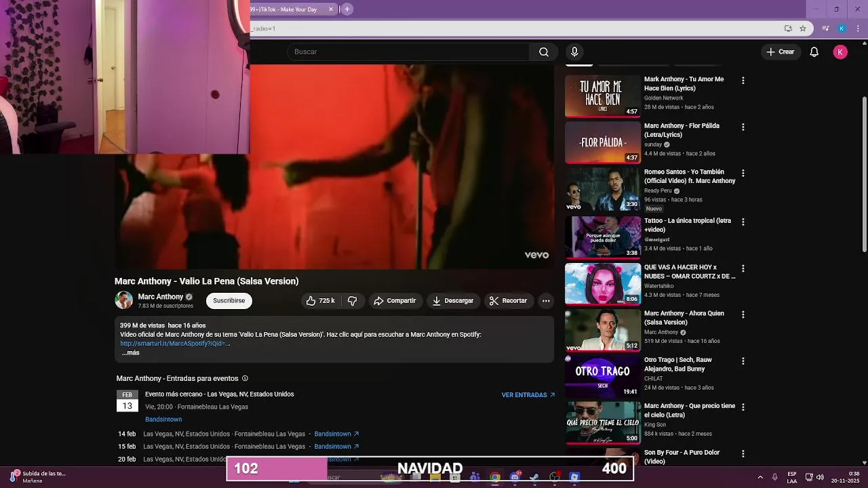Viewport: 868px width, 488px height.
Task: Open VER ENTRADAS tickets link
Action: click(528, 395)
